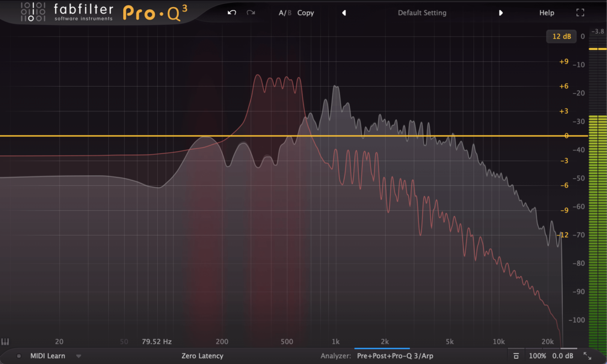607x364 pixels.
Task: Open the Zero Latency processing mode menu
Action: (x=202, y=356)
